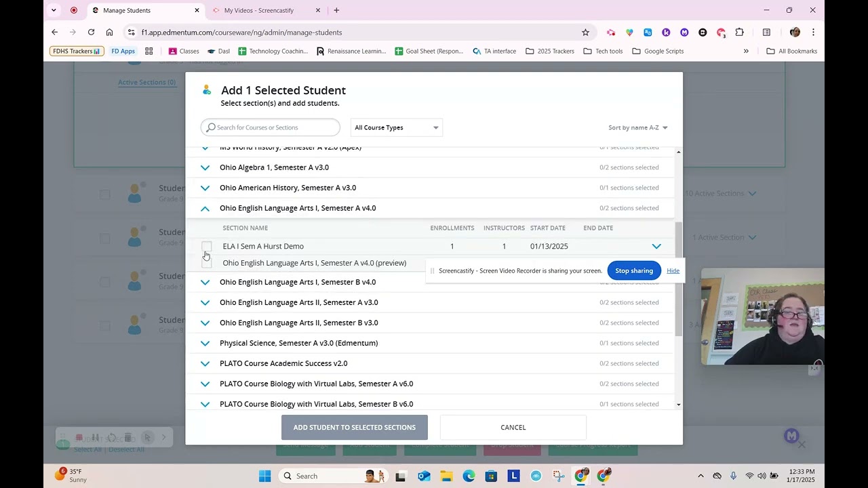This screenshot has height=488, width=868.
Task: Open the Technology Coaching bookmark
Action: (x=272, y=51)
